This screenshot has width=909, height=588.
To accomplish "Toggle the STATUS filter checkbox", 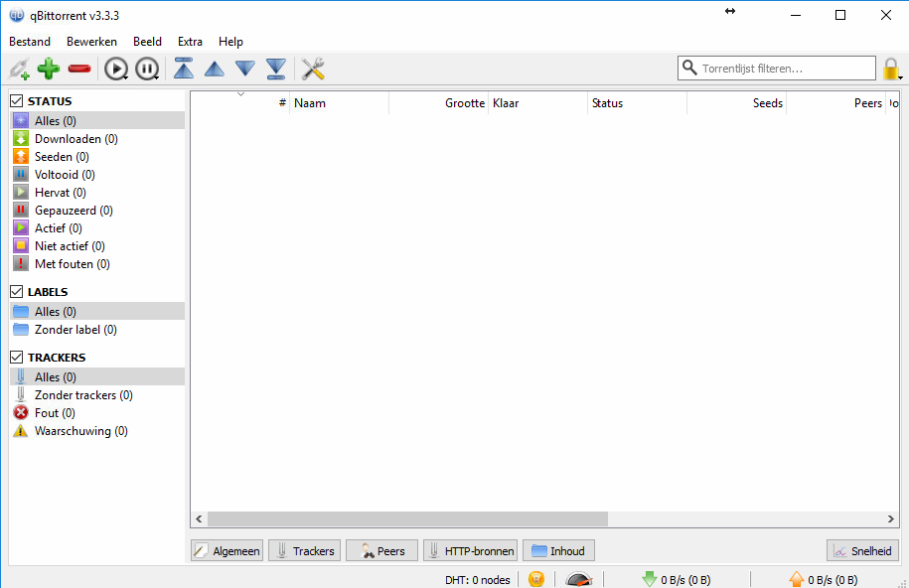I will click(17, 101).
